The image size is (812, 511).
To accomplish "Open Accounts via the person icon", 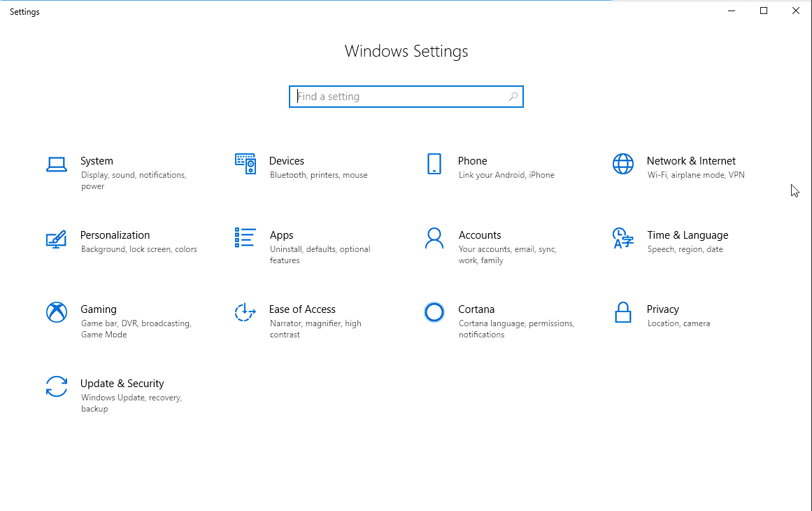I will 434,239.
